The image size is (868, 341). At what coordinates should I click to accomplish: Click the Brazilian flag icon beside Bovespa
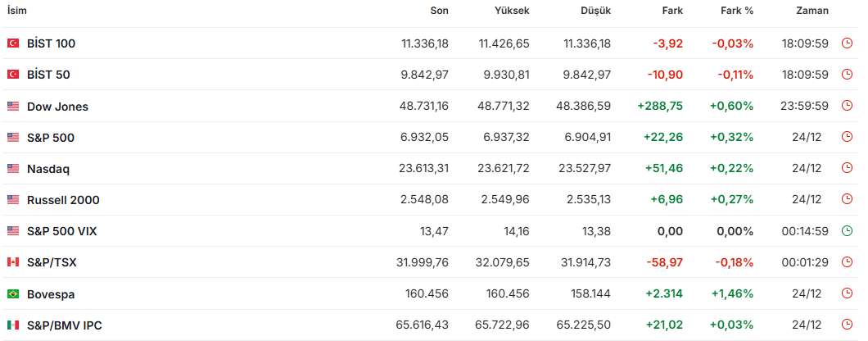pyautogui.click(x=13, y=293)
